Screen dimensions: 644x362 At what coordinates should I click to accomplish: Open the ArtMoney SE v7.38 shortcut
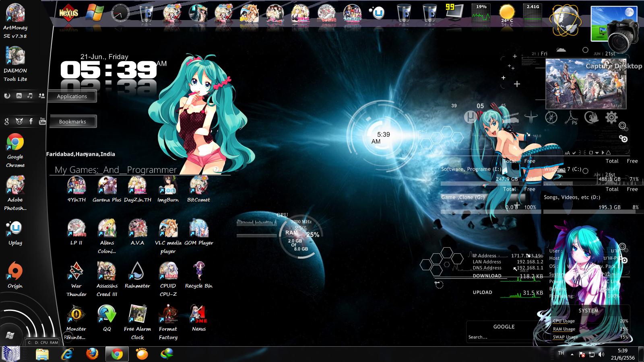tap(15, 21)
